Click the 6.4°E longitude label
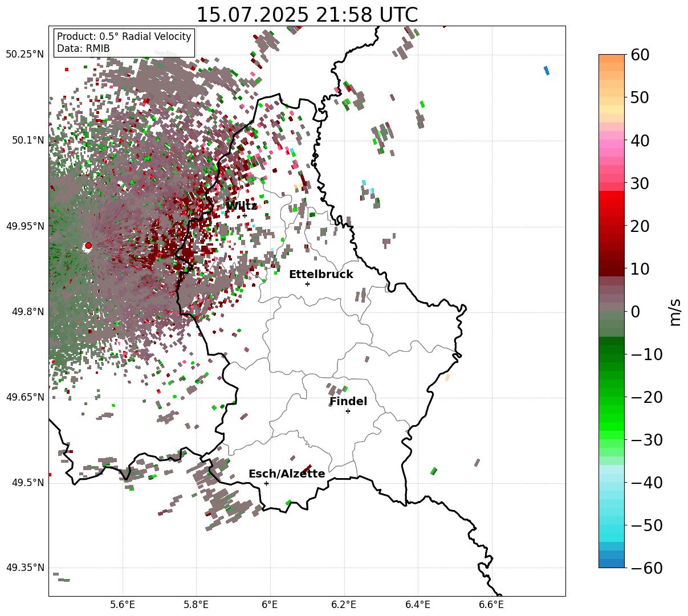The width and height of the screenshot is (688, 616). point(418,605)
